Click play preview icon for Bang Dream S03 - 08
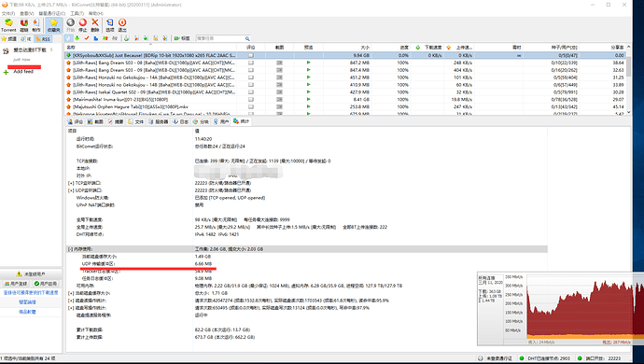This screenshot has height=364, width=644. point(308,63)
